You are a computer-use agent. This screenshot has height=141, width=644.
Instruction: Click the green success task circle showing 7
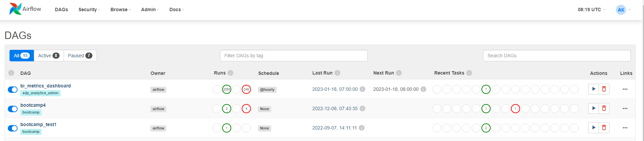(486, 89)
